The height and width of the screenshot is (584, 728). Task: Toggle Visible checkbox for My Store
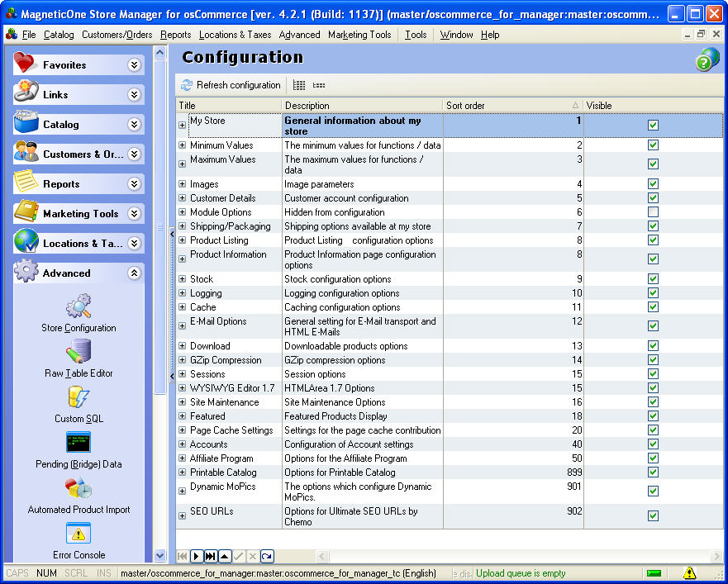(654, 125)
